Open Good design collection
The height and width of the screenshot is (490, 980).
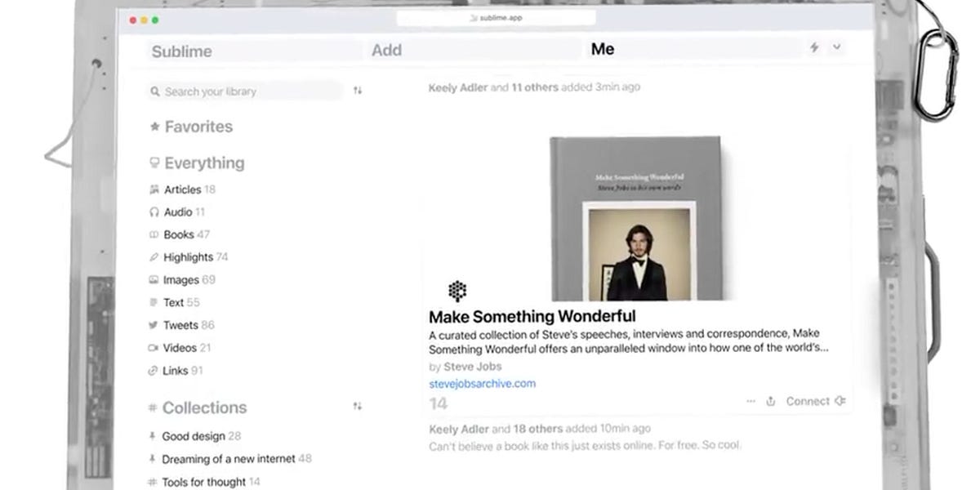tap(202, 436)
